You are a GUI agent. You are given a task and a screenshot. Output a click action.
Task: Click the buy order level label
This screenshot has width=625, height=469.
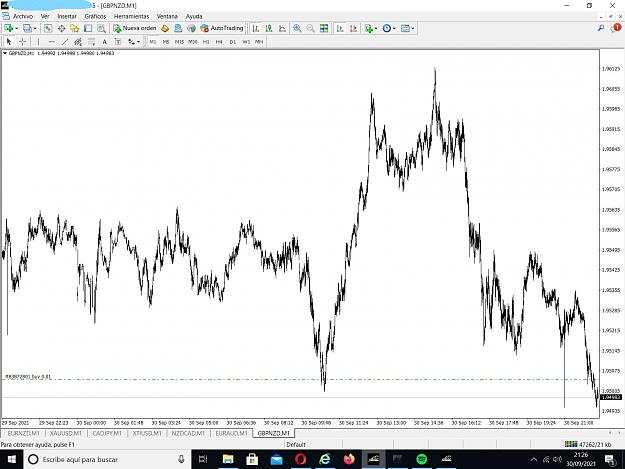[28, 377]
